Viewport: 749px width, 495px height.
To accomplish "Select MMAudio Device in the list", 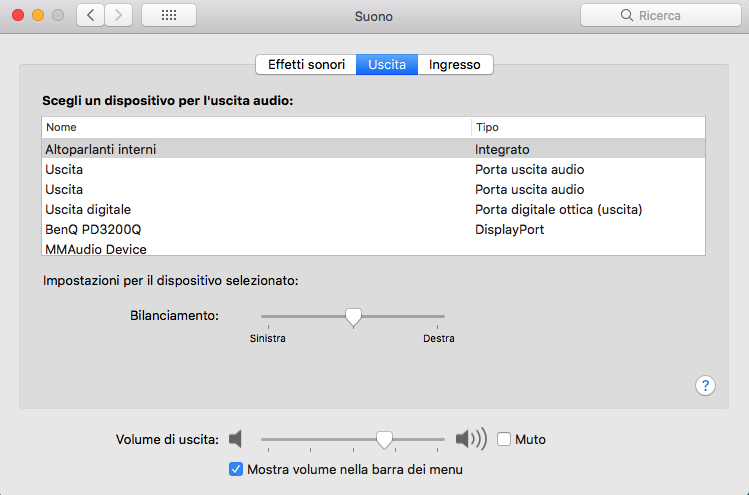I will pyautogui.click(x=374, y=248).
